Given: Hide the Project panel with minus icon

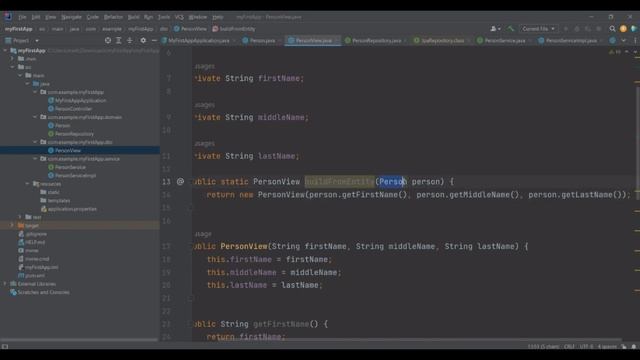Looking at the screenshot, I should pyautogui.click(x=154, y=40).
